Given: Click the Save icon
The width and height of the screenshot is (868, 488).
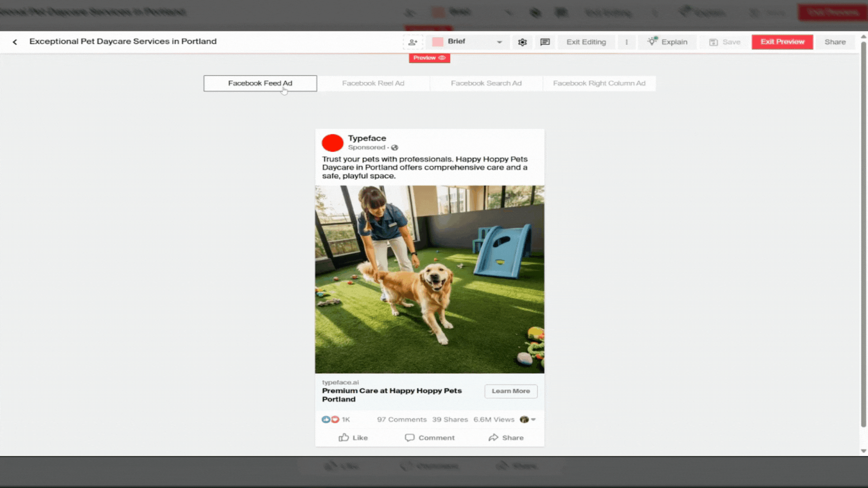Looking at the screenshot, I should point(714,42).
